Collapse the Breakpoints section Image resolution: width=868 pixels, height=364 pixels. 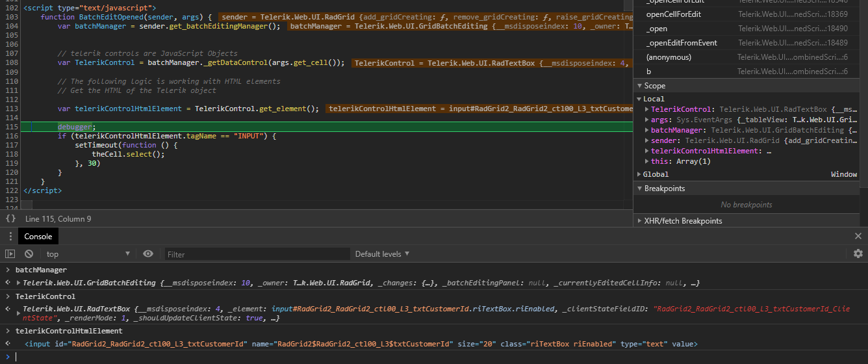(639, 188)
